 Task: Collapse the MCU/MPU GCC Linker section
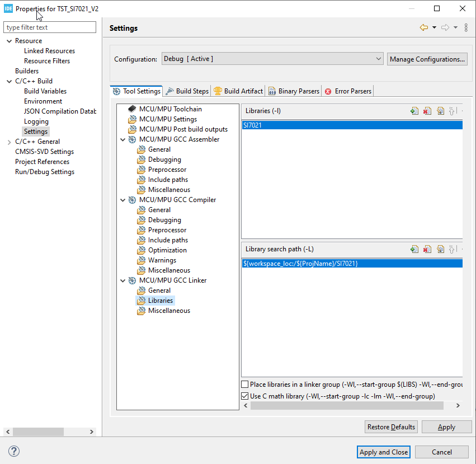coord(123,280)
